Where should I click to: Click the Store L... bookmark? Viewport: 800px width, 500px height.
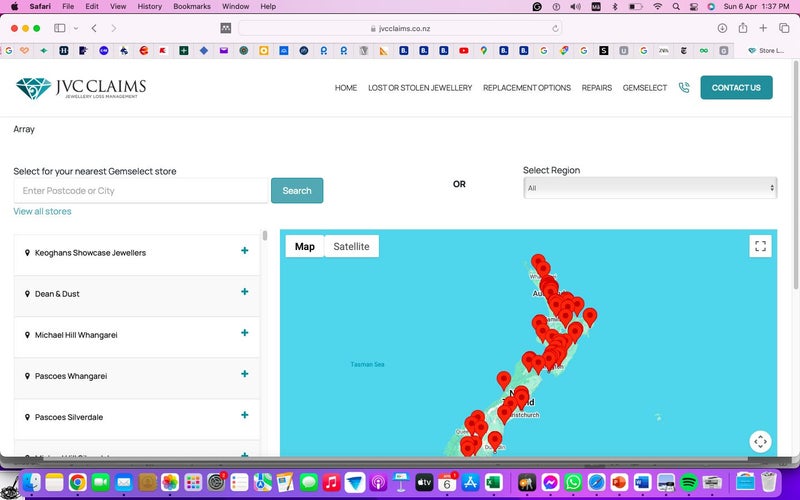766,51
